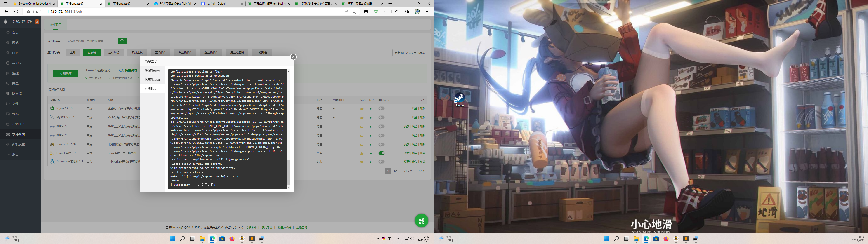Open a new browser tab with plus icon
The image size is (868, 244).
click(390, 3)
